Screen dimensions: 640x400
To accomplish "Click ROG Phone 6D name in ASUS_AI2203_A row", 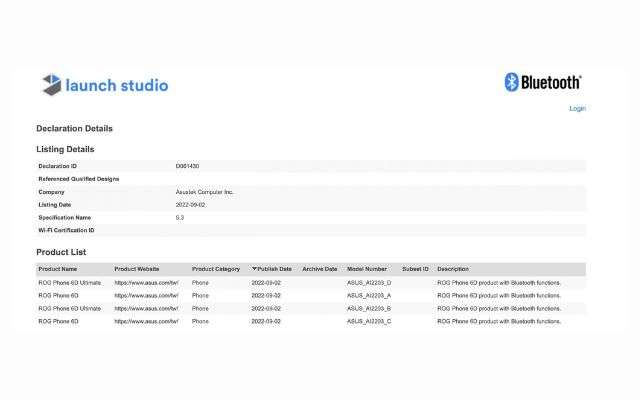I will [x=58, y=296].
